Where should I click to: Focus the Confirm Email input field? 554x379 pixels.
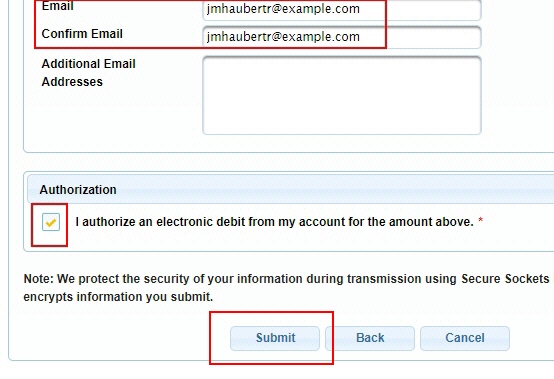click(x=342, y=37)
